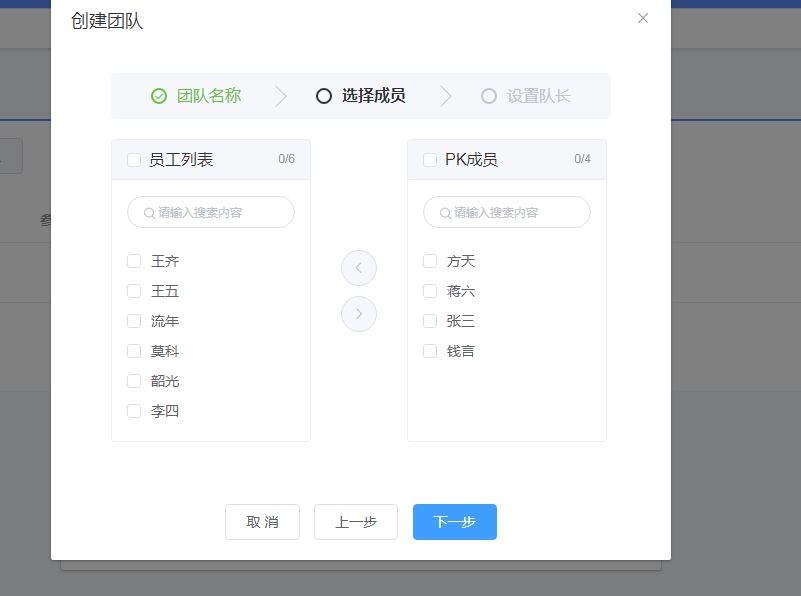801x596 pixels.
Task: Click the 员工列表 header title
Action: coord(181,160)
